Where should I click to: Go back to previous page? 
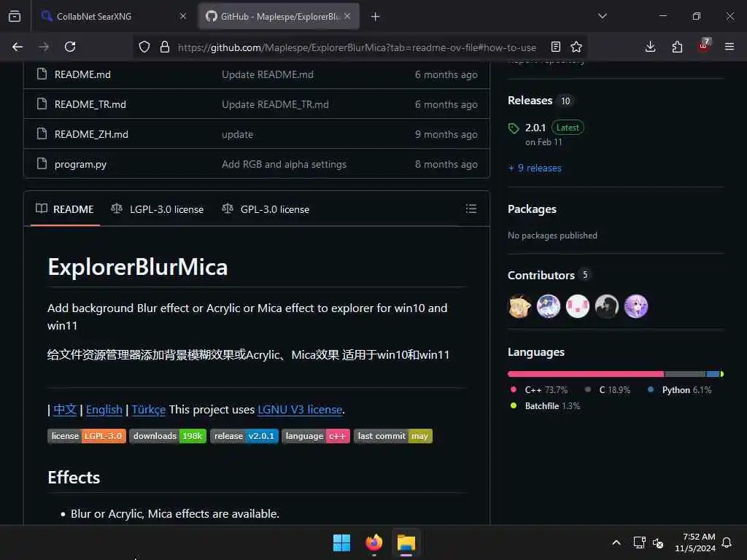coord(18,47)
